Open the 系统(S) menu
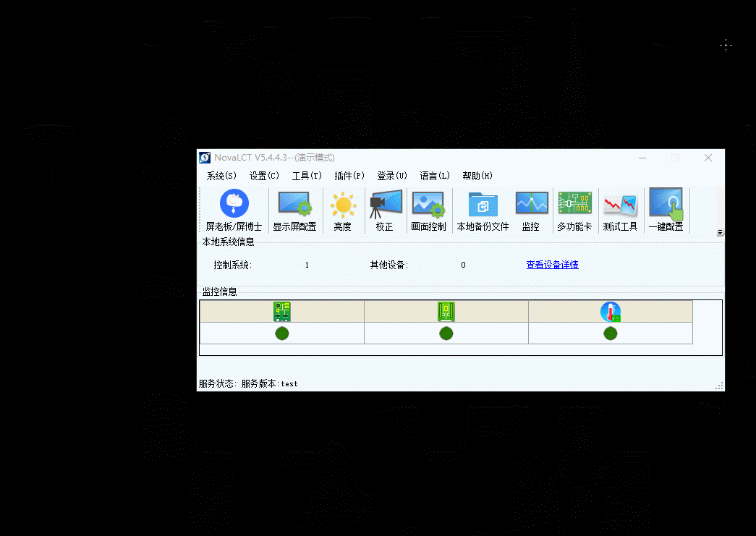Viewport: 756px width, 536px height. click(221, 176)
